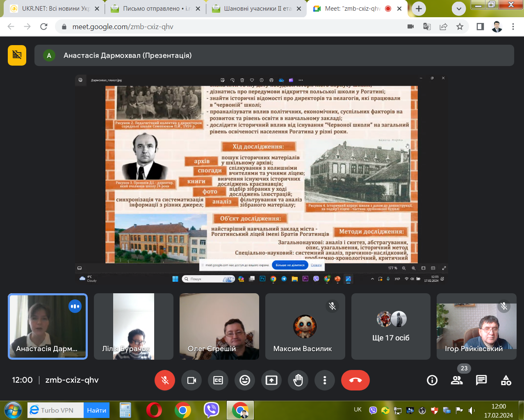Open Chrome's three-dot menu
Viewport: 524px width, 420px height.
click(x=513, y=27)
